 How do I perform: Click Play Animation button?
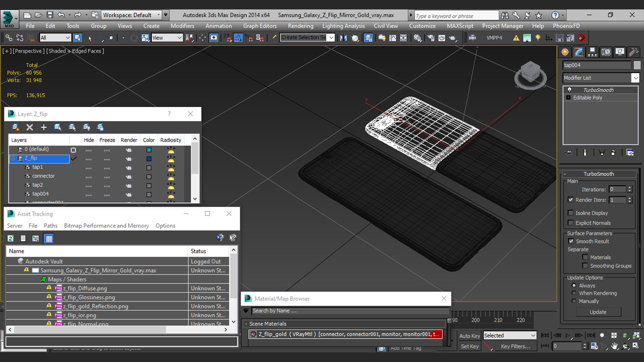click(x=568, y=336)
